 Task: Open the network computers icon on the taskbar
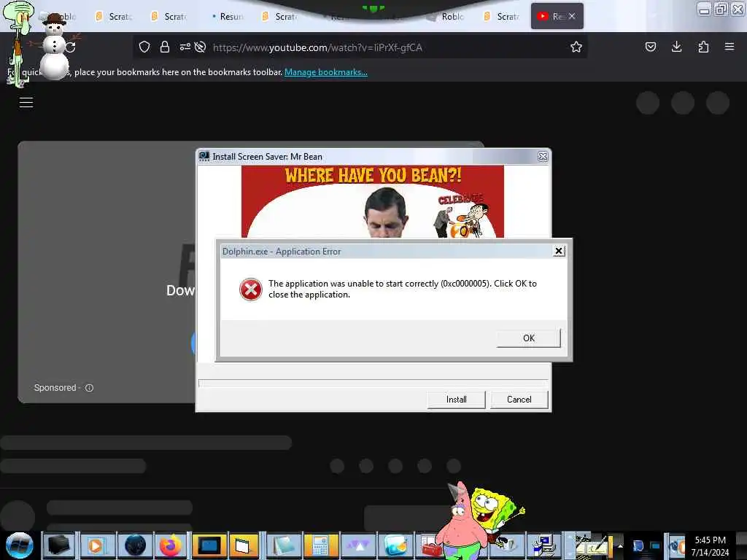pos(543,545)
